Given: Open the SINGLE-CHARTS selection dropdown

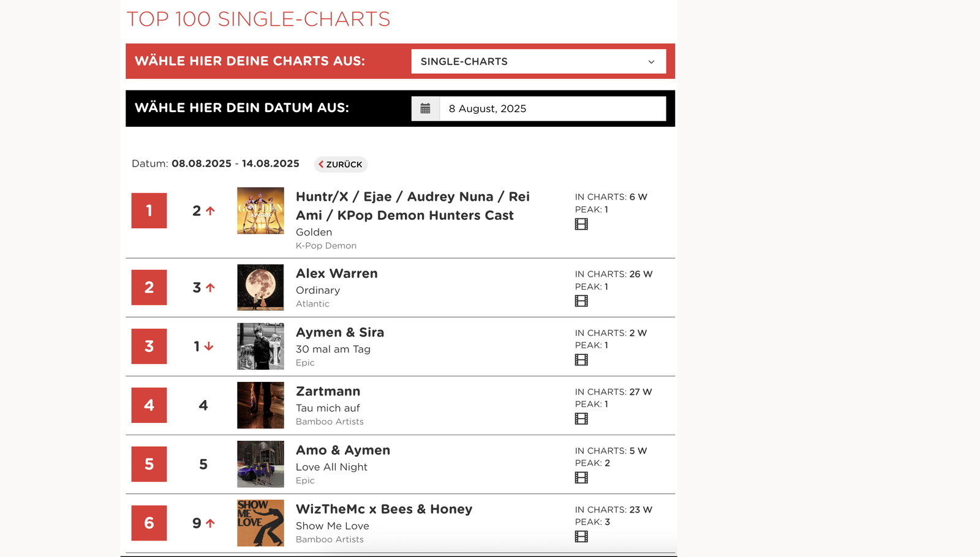Looking at the screenshot, I should click(x=538, y=61).
